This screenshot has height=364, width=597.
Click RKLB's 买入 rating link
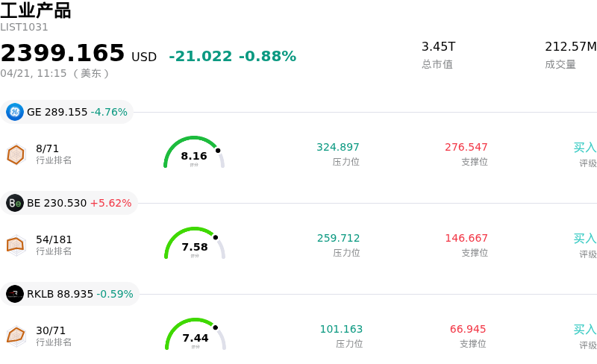[x=585, y=330]
